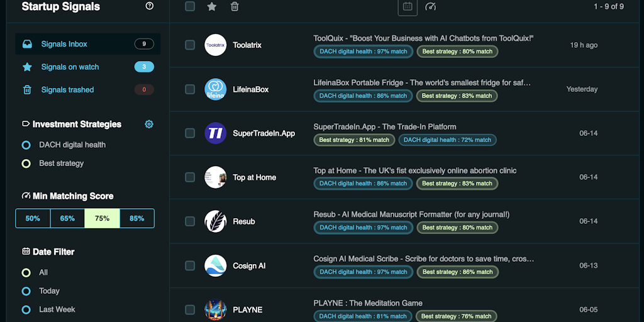Click Cosign AI Best strategy 86% match tag
The image size is (644, 322).
[x=458, y=272]
